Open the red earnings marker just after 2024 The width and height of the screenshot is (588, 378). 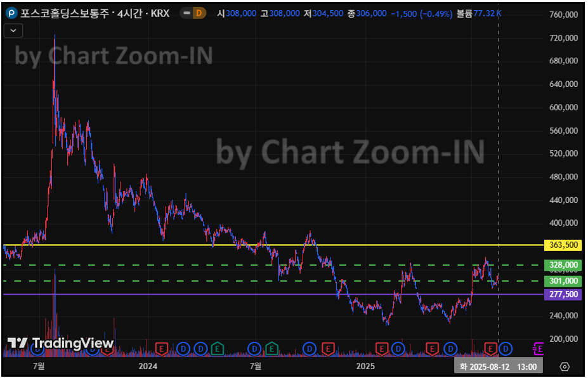[x=162, y=349]
